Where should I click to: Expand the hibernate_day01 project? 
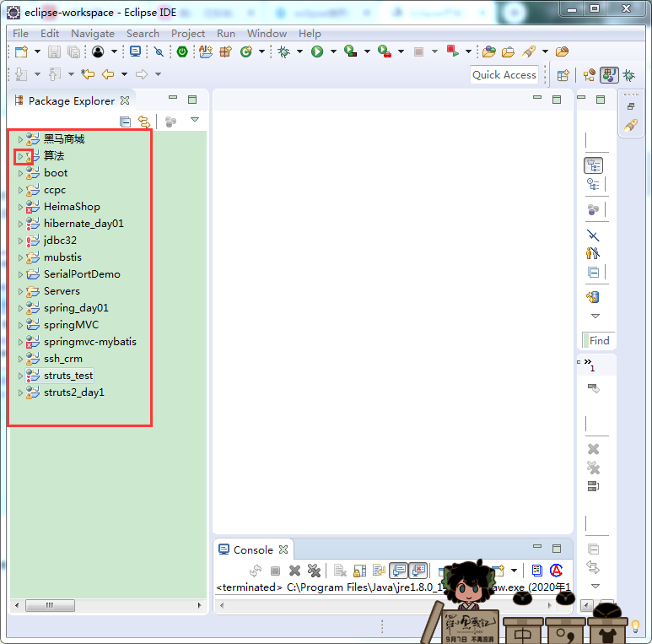point(20,224)
